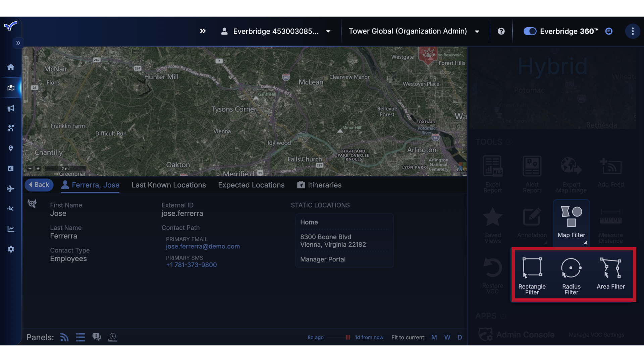Toggle Everbridge 360 mode off
Viewport: 644px width, 362px height.
[529, 31]
